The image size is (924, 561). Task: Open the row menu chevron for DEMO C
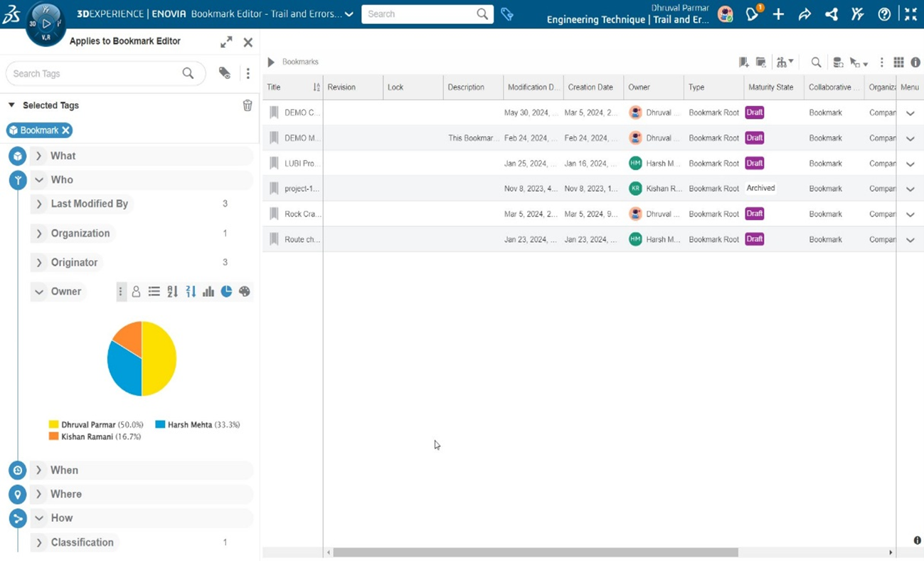tap(910, 113)
